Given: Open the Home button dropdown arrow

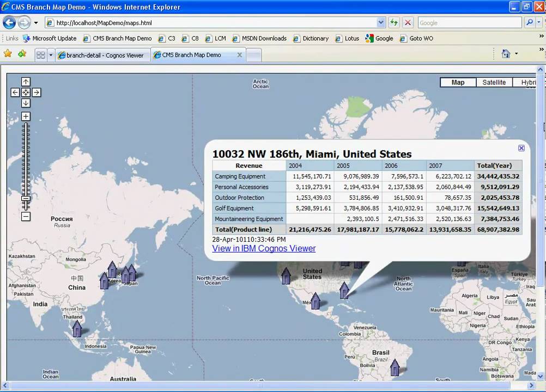Looking at the screenshot, I should (516, 53).
